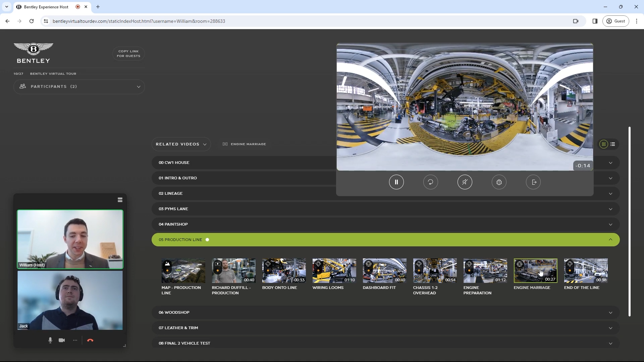Close the Bentley Experience Host tab
This screenshot has width=644, height=362.
pos(86,7)
